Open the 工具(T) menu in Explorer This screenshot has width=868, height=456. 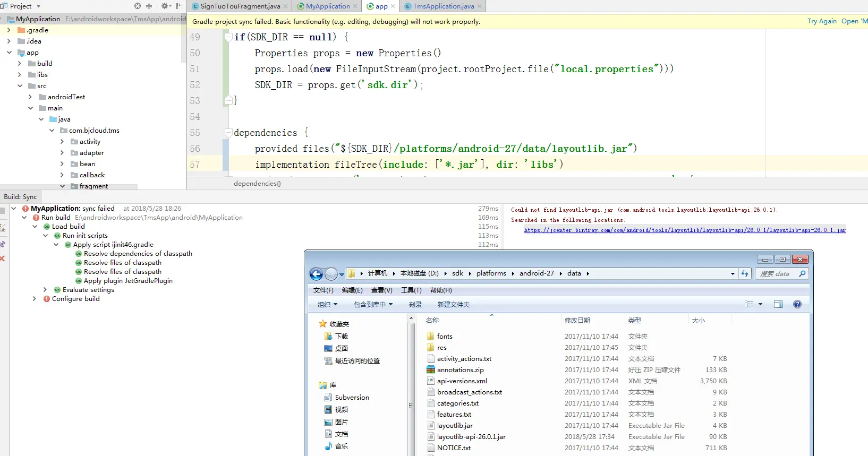click(411, 290)
